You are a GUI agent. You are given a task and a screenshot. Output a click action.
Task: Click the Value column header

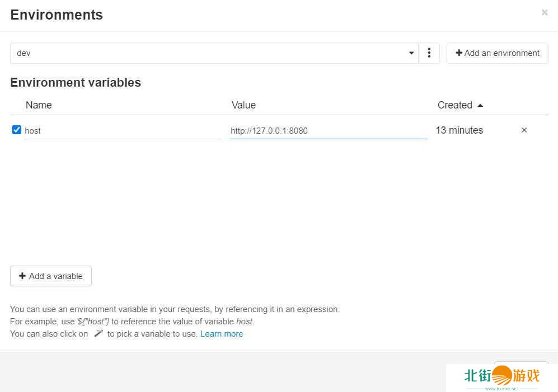click(243, 105)
